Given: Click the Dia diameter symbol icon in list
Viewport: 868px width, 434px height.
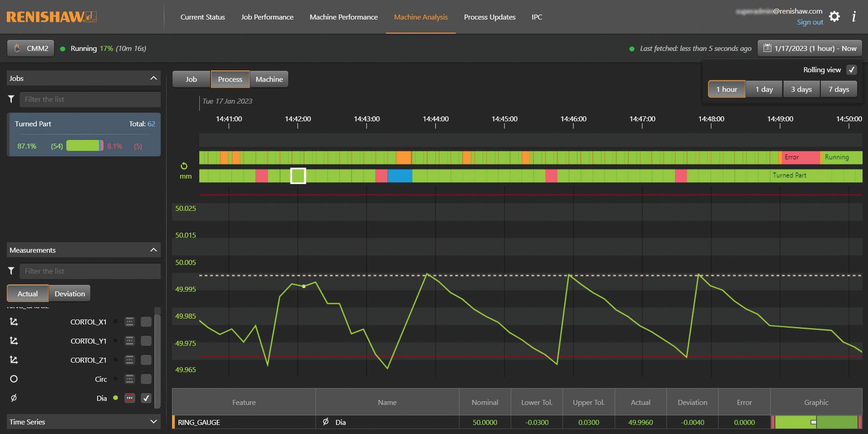Looking at the screenshot, I should click(14, 398).
